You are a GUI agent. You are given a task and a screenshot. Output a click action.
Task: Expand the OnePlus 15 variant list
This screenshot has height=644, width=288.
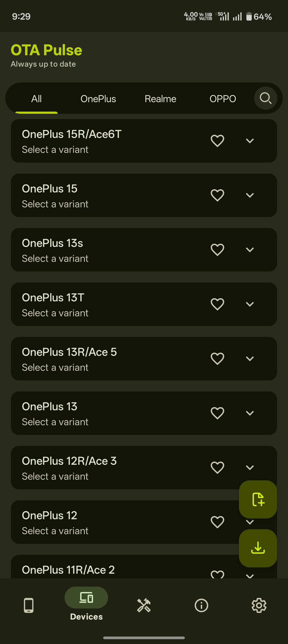pos(250,195)
